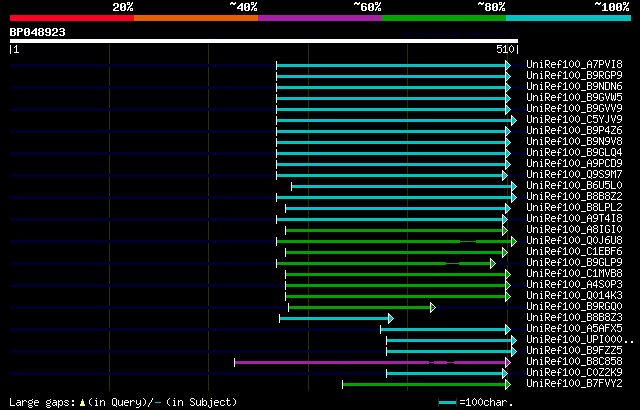640x410 pixels.
Task: Click the cyan alignment bar for B6U5L0
Action: [x=404, y=186]
